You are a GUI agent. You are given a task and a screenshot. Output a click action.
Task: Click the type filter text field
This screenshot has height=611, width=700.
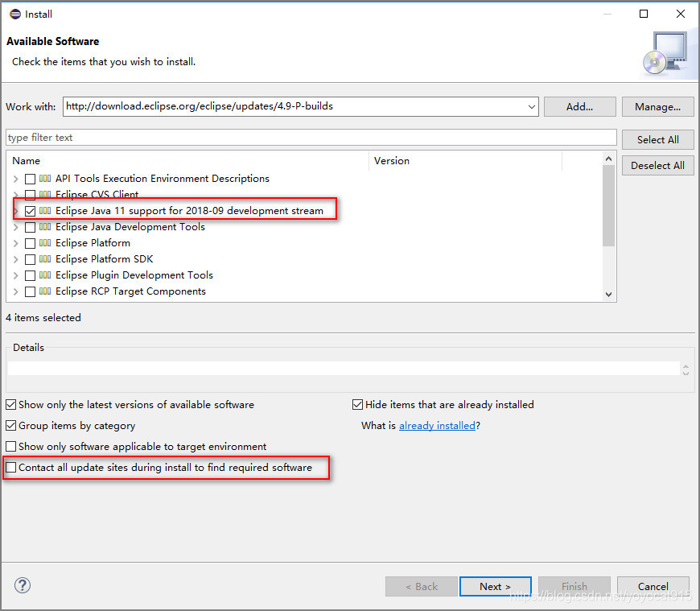(311, 138)
